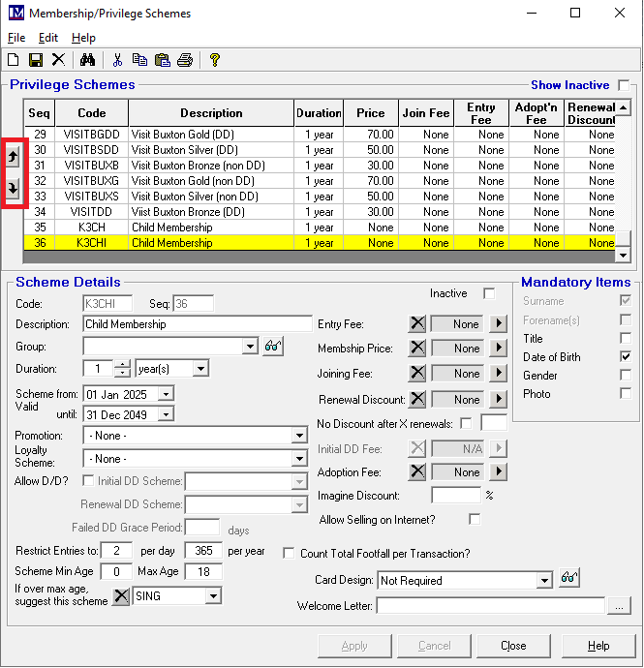The width and height of the screenshot is (644, 668).
Task: Move scheme down with the down arrow
Action: (13, 188)
